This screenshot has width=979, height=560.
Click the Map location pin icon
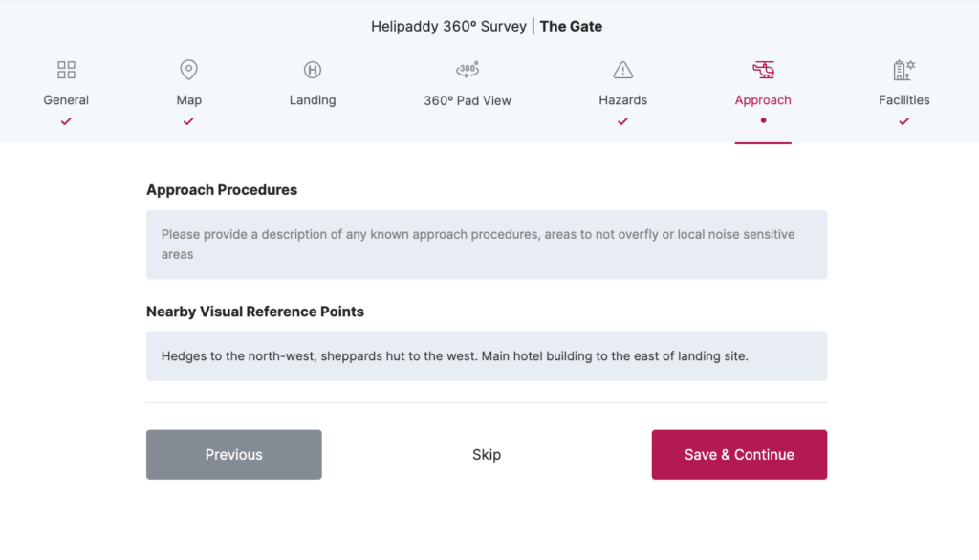tap(188, 70)
